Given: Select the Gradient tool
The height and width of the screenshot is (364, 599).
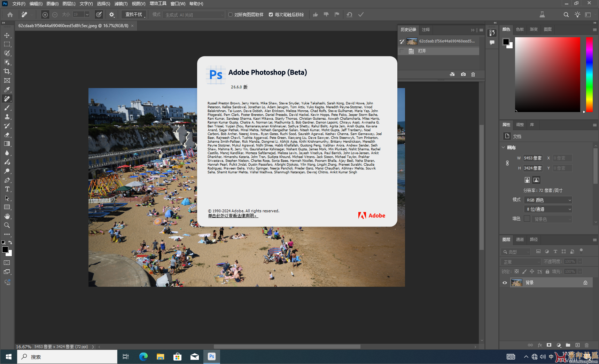Looking at the screenshot, I should (x=7, y=144).
